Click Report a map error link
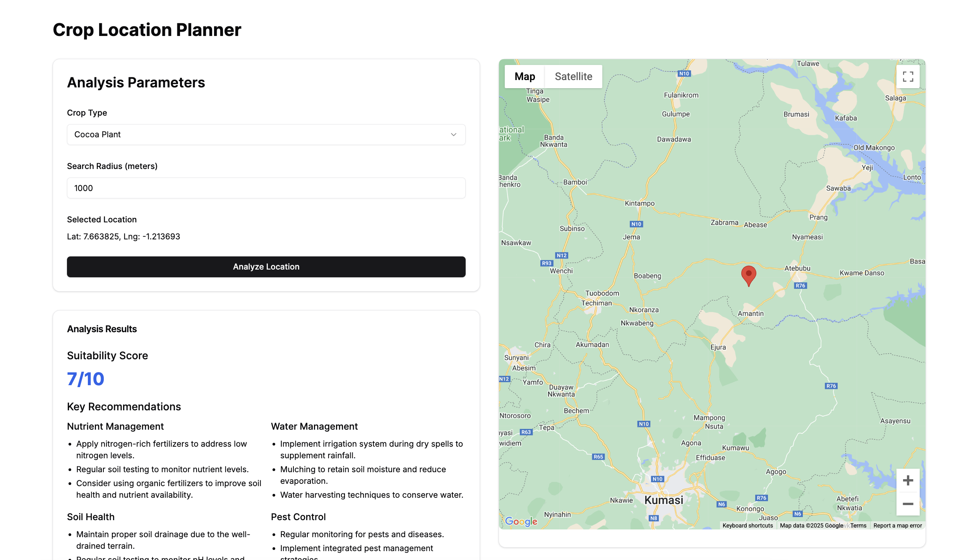The width and height of the screenshot is (953, 560). tap(897, 526)
